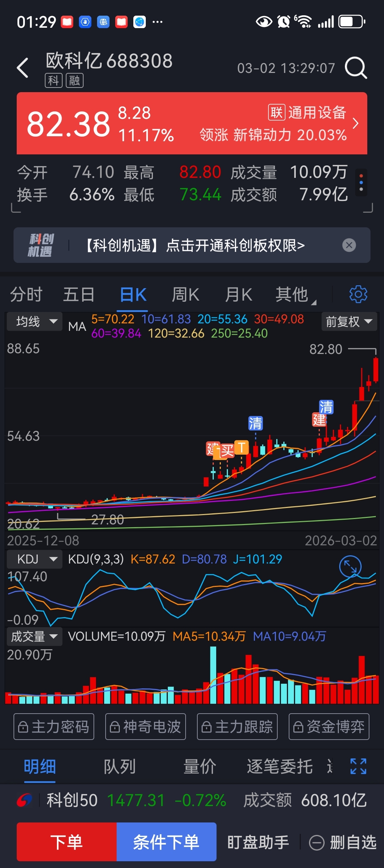Tap the 27.80 low price label on chart

(x=108, y=520)
